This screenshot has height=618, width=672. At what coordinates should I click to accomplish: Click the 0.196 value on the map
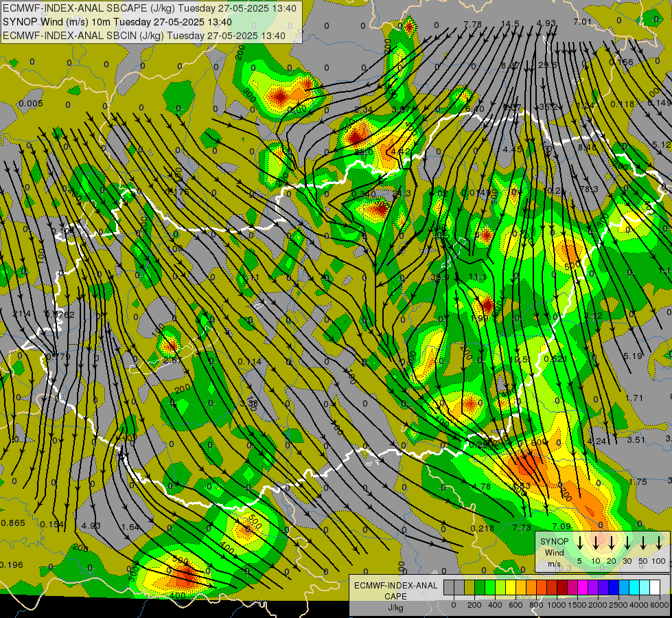coord(11,565)
